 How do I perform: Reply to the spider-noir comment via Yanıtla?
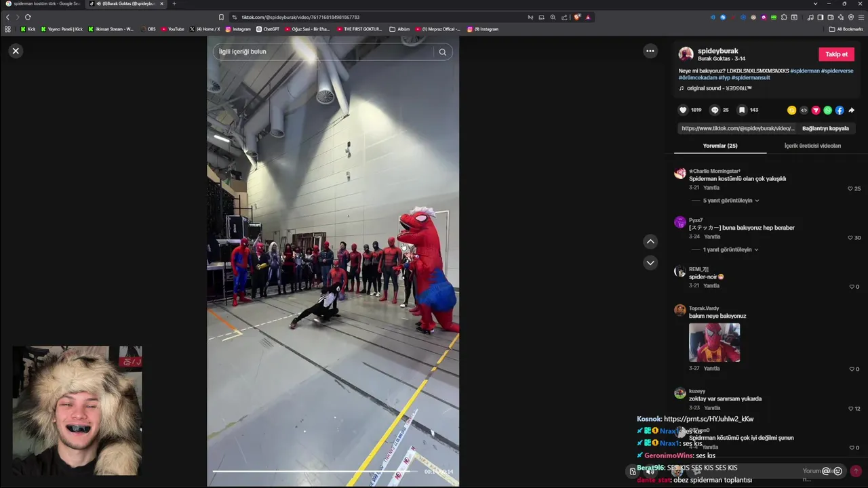point(711,285)
